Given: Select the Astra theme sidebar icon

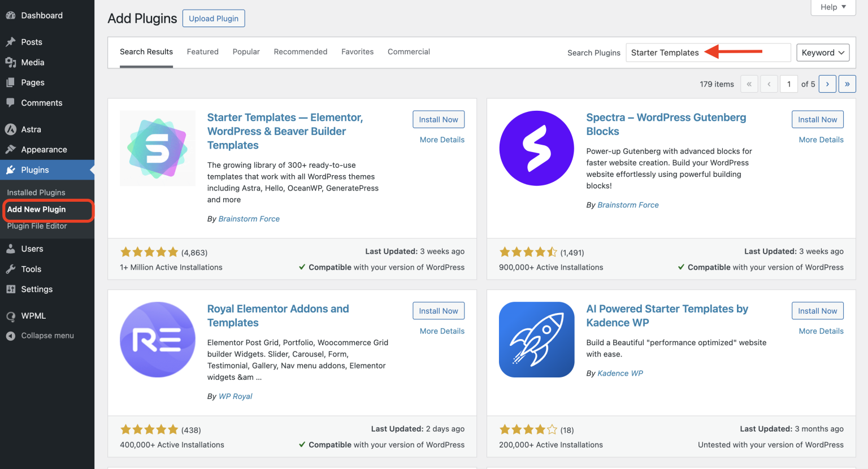Looking at the screenshot, I should pos(11,129).
